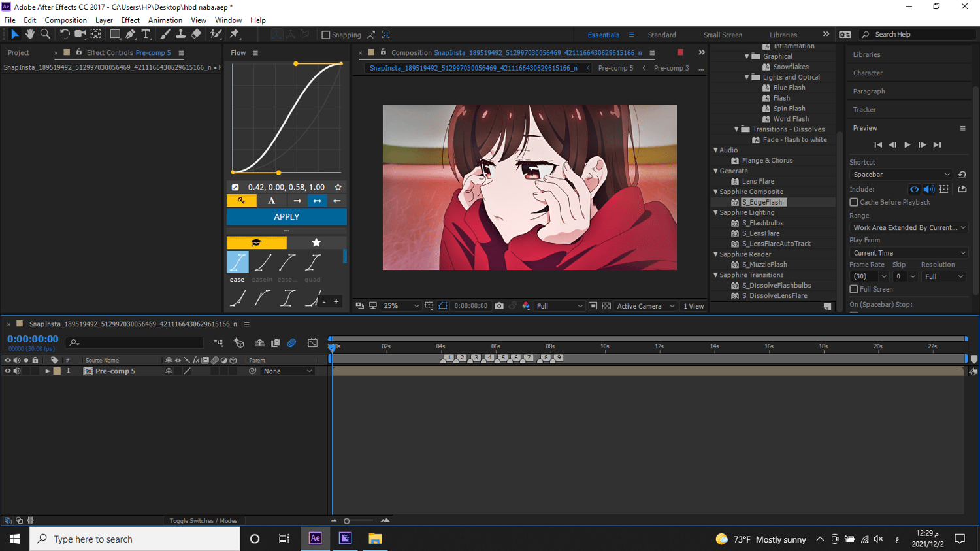Open the Composition menu
Screen dimensions: 980x551
pos(65,20)
